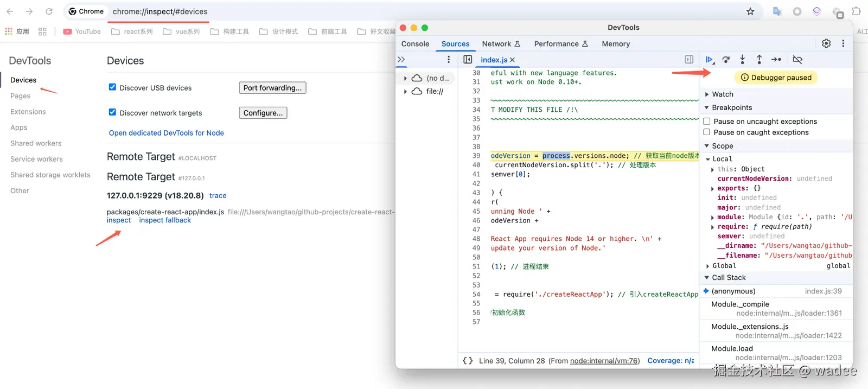Viewport: 868px width, 389px height.
Task: Switch to the Console tab
Action: point(415,44)
